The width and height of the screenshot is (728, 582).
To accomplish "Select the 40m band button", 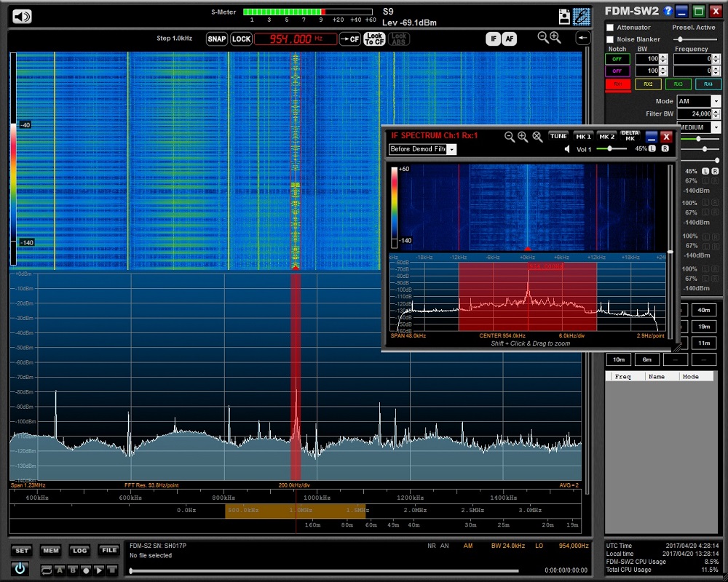I will pos(704,311).
